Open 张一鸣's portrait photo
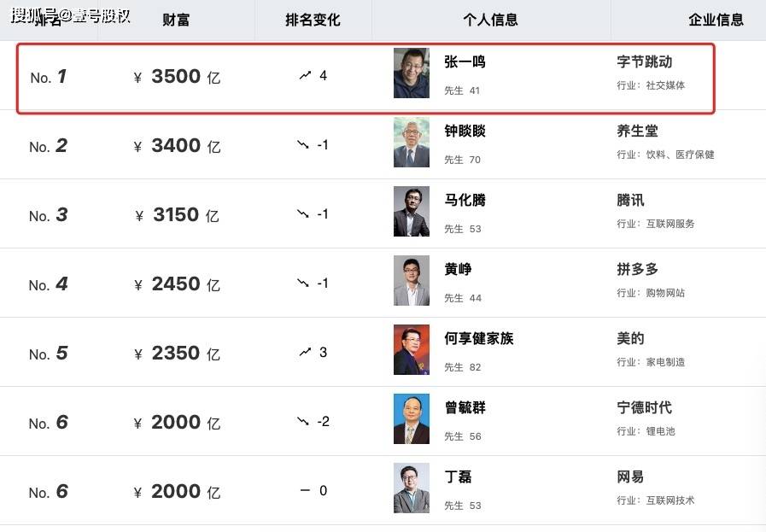Image resolution: width=766 pixels, height=532 pixels. (x=412, y=73)
